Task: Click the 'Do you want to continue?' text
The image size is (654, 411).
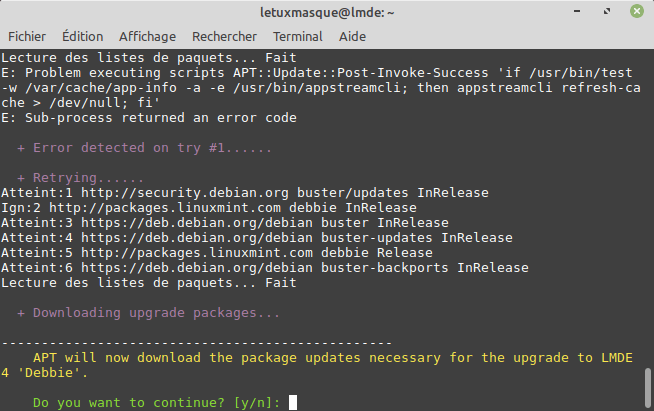Action: click(x=130, y=403)
